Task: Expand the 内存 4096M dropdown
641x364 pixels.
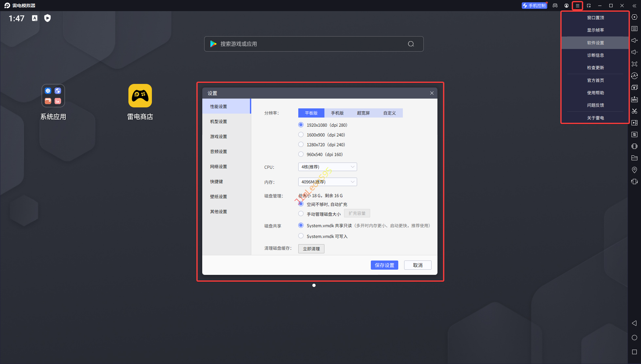Action: 327,182
